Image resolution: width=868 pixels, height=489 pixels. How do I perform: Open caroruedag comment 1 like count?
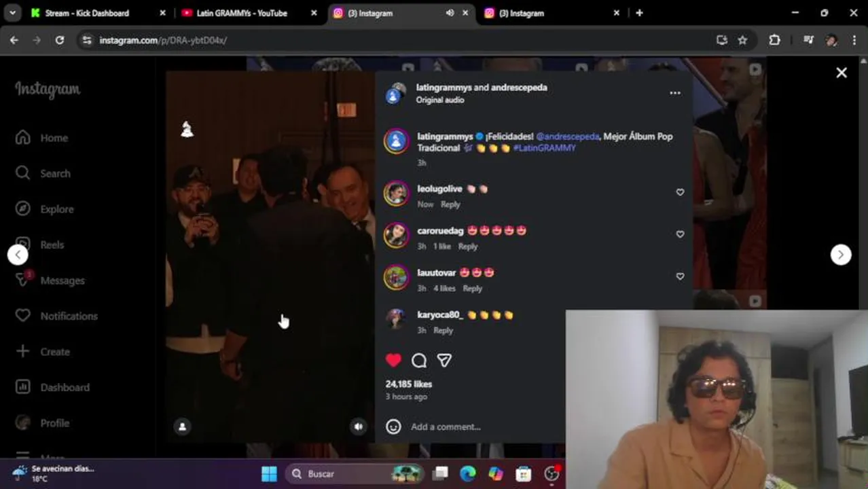pos(442,247)
